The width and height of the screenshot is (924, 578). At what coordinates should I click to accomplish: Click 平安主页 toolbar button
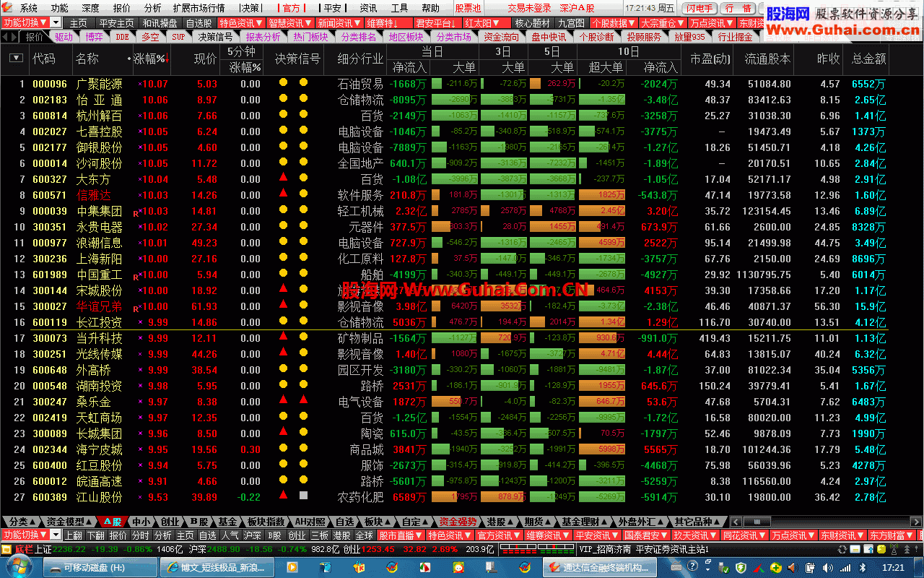pyautogui.click(x=117, y=22)
